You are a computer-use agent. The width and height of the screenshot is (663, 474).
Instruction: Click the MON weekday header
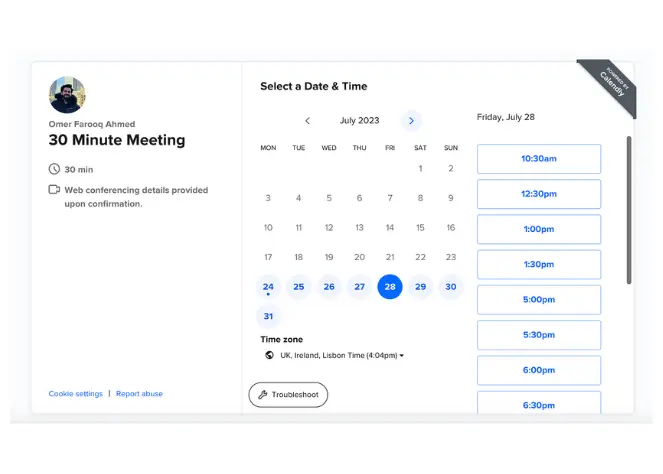(268, 148)
